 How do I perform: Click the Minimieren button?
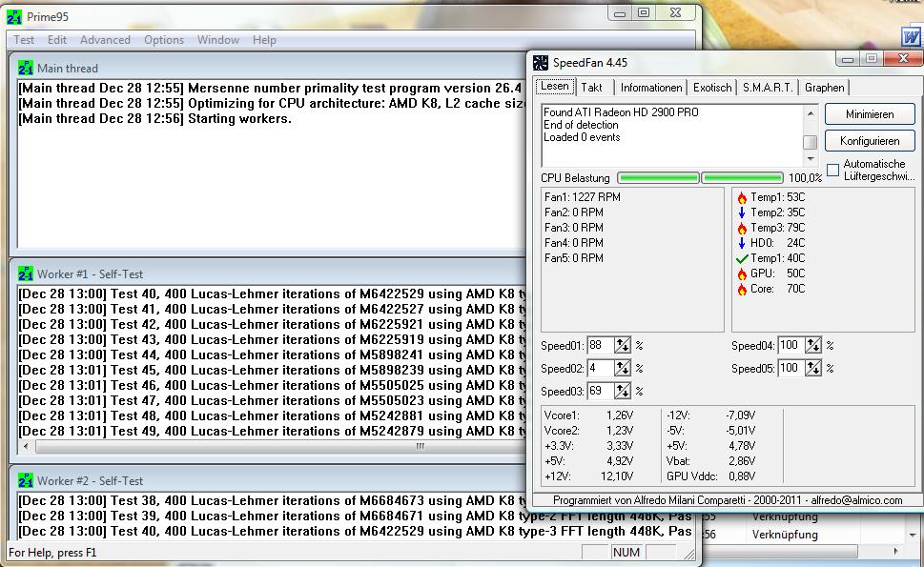[870, 114]
